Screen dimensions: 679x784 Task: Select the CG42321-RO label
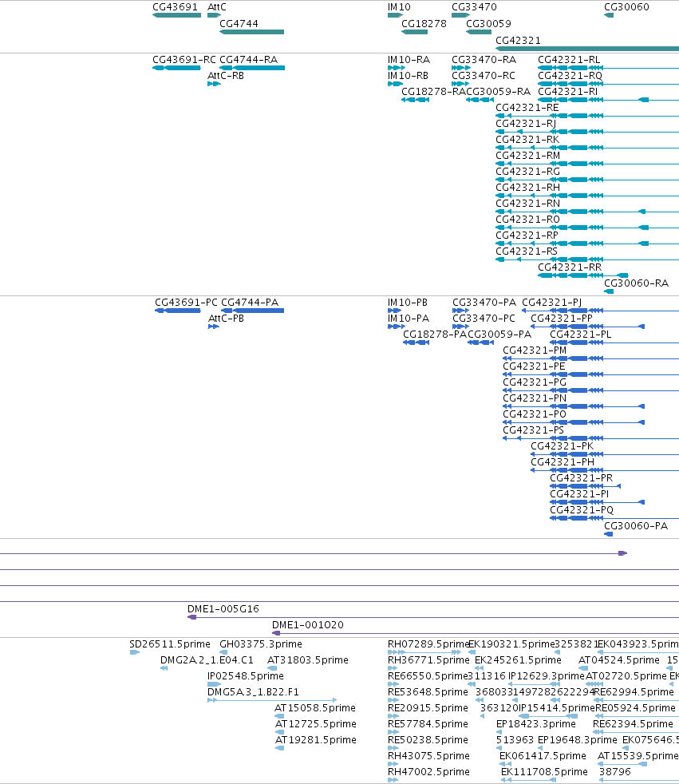tap(528, 220)
